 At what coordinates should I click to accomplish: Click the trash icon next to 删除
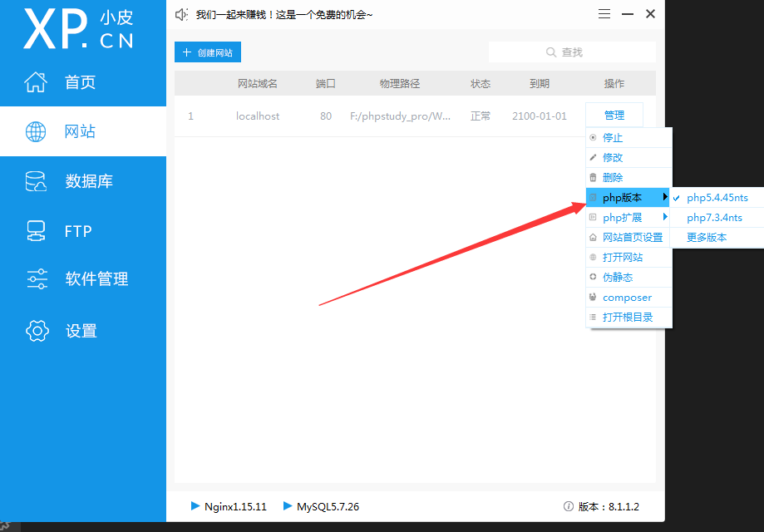tap(593, 177)
